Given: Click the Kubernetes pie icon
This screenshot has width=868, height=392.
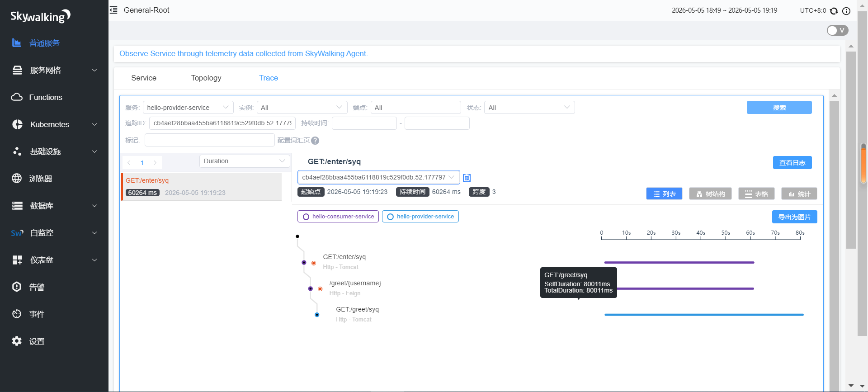Looking at the screenshot, I should 17,124.
